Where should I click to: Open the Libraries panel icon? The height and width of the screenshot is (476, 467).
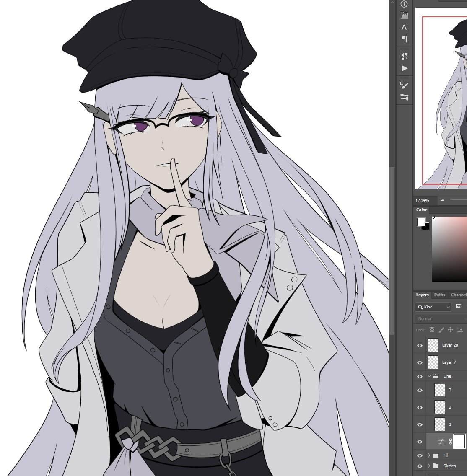click(x=404, y=16)
